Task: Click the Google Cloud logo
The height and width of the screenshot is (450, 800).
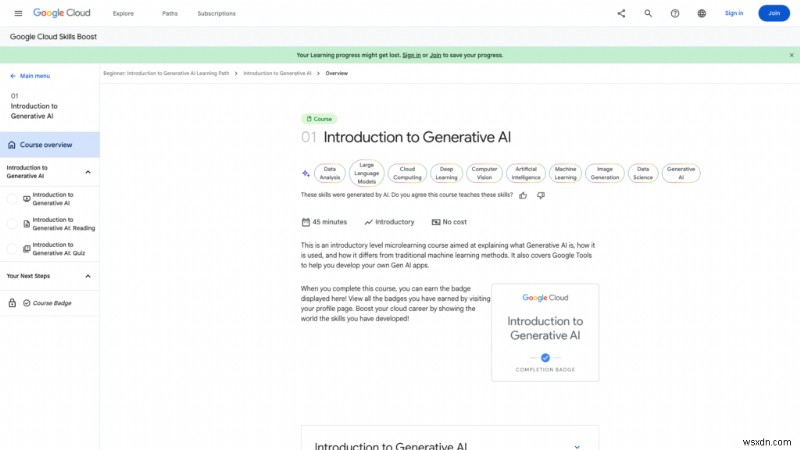Action: [x=62, y=13]
